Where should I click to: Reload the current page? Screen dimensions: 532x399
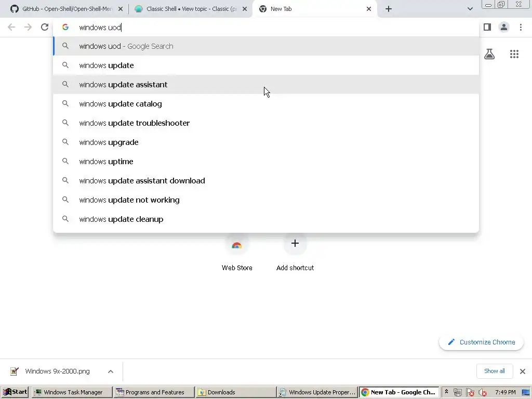tap(45, 27)
